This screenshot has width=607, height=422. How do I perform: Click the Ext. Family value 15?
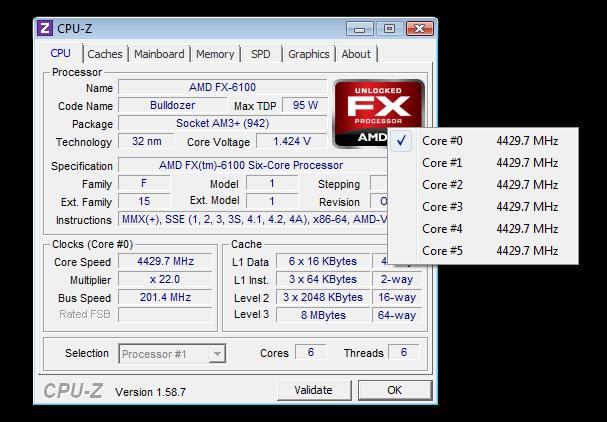tap(144, 201)
